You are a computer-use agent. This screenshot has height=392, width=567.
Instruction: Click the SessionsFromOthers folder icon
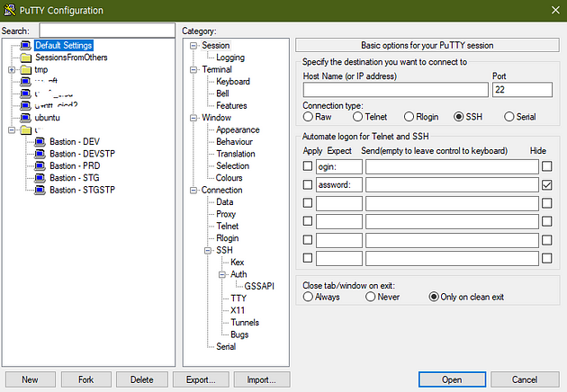[26, 58]
